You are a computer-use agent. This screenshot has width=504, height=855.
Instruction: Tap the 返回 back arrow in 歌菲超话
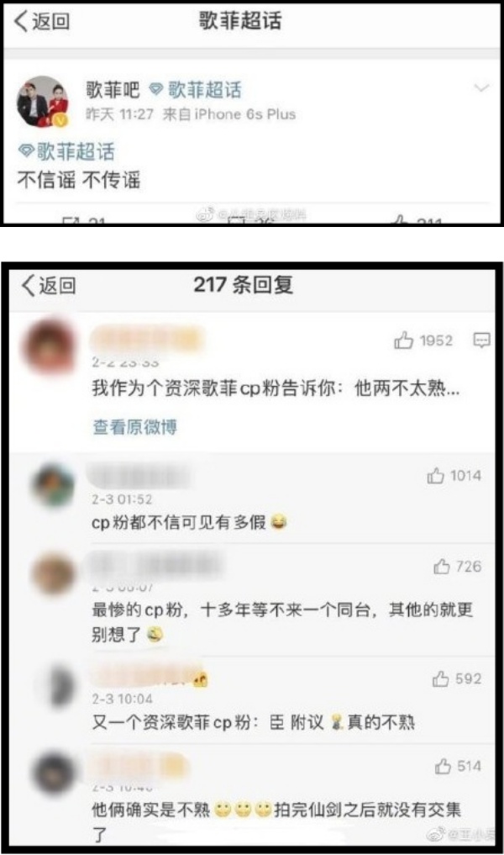tap(42, 21)
